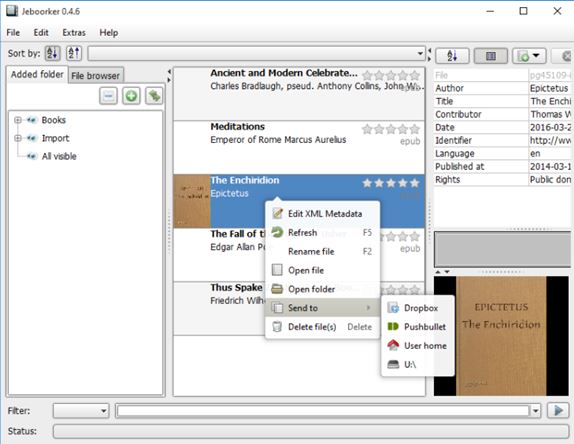This screenshot has height=444, width=574.
Task: Click the Send to submenu arrow
Action: pos(368,308)
